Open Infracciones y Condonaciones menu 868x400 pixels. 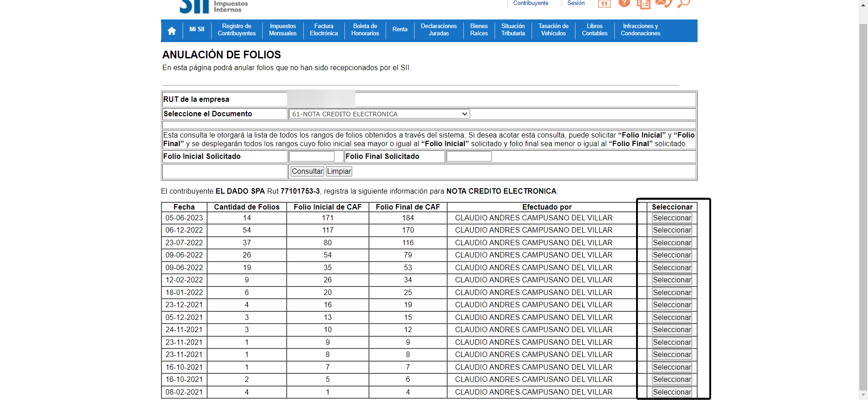coord(640,30)
